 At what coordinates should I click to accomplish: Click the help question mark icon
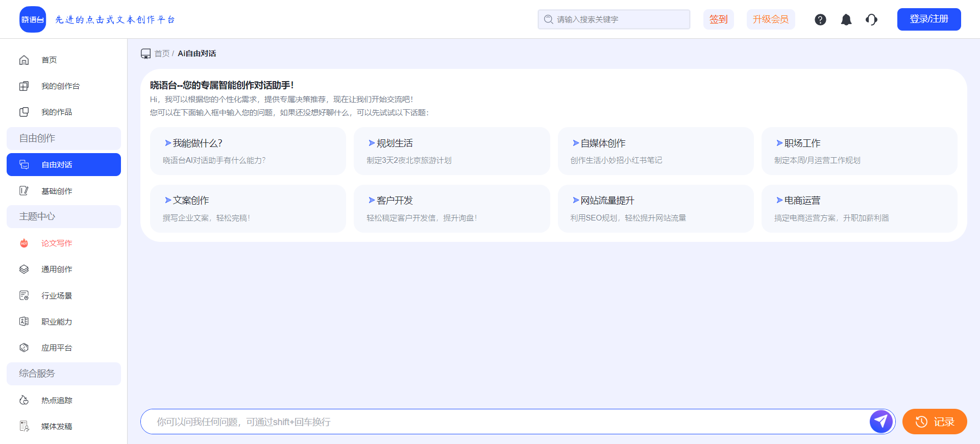(x=820, y=19)
